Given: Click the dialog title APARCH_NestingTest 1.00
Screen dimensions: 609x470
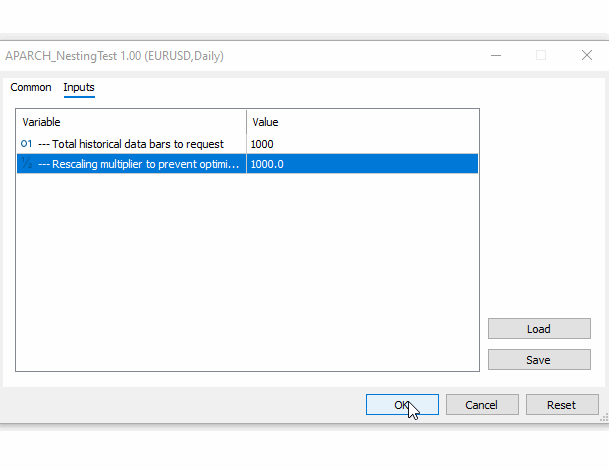Looking at the screenshot, I should click(x=114, y=56).
